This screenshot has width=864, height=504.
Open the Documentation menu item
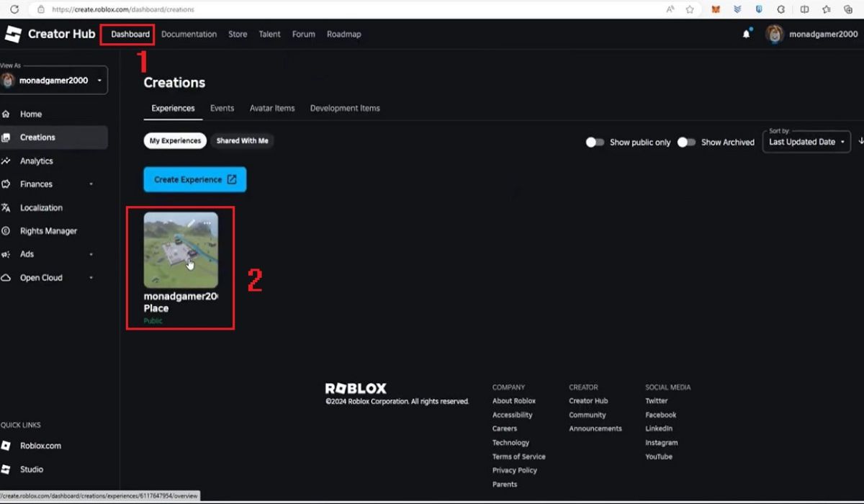(x=189, y=35)
